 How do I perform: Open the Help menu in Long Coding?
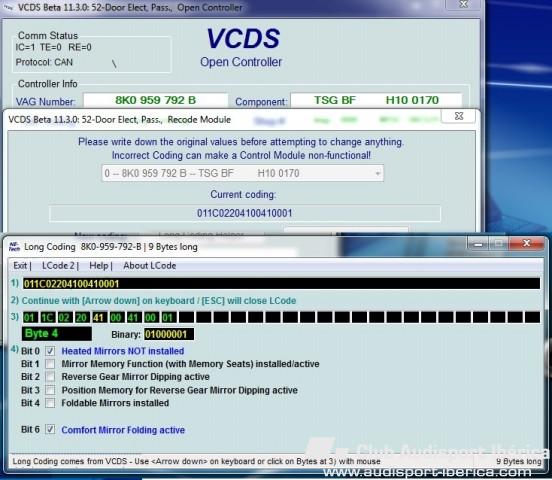(x=100, y=266)
